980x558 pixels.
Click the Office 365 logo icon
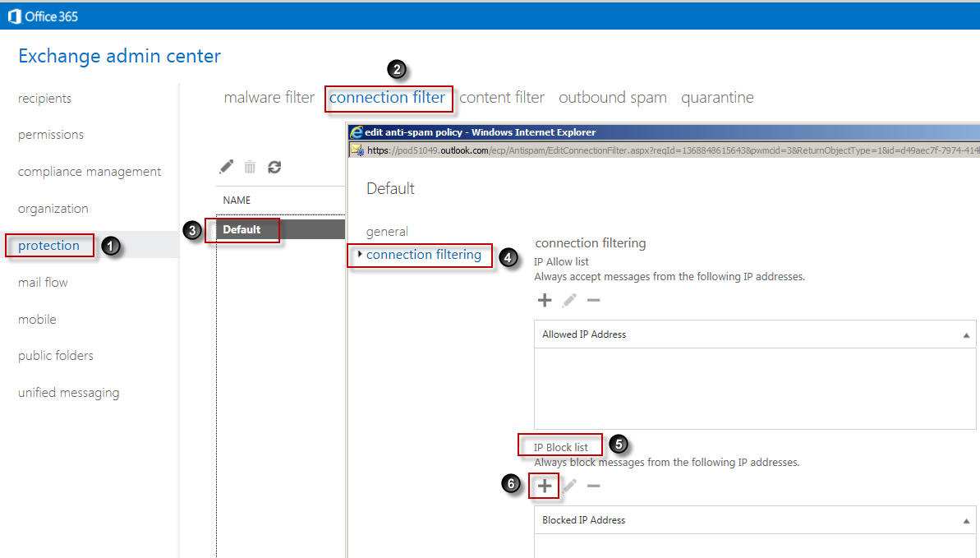(x=14, y=17)
